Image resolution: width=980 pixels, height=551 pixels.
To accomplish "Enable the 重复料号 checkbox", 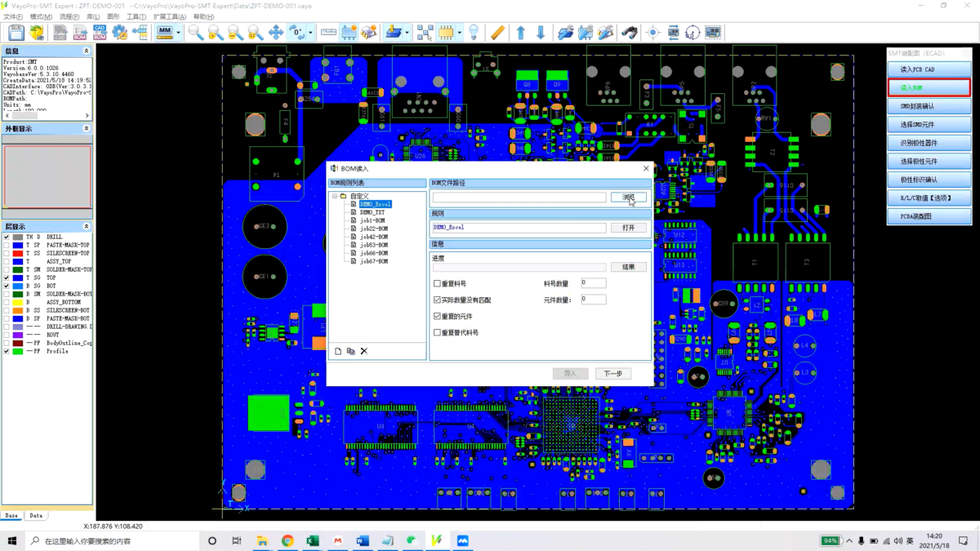I will (x=437, y=284).
